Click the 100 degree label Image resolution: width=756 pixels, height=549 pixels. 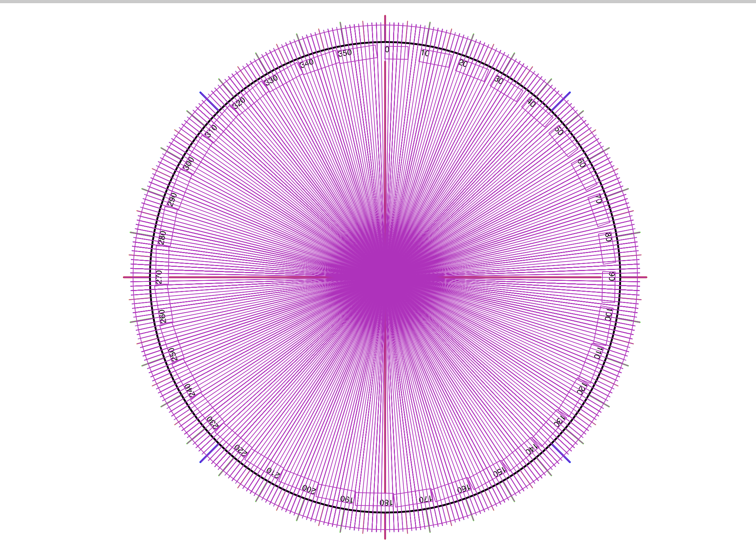[608, 315]
